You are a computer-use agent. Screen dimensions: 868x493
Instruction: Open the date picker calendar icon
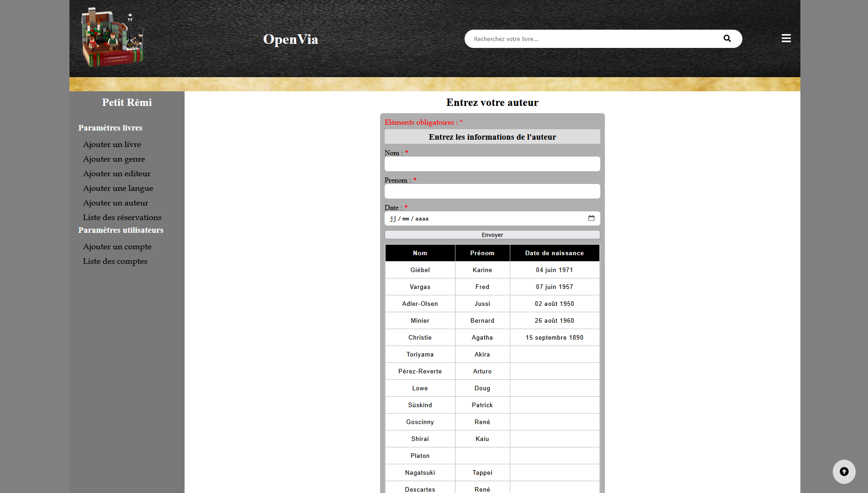pyautogui.click(x=591, y=218)
